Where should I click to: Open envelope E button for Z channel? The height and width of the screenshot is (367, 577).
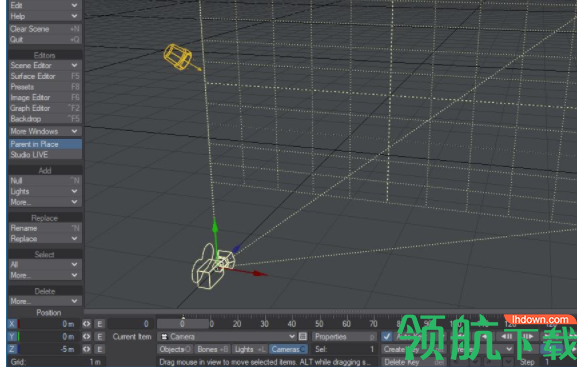(99, 349)
